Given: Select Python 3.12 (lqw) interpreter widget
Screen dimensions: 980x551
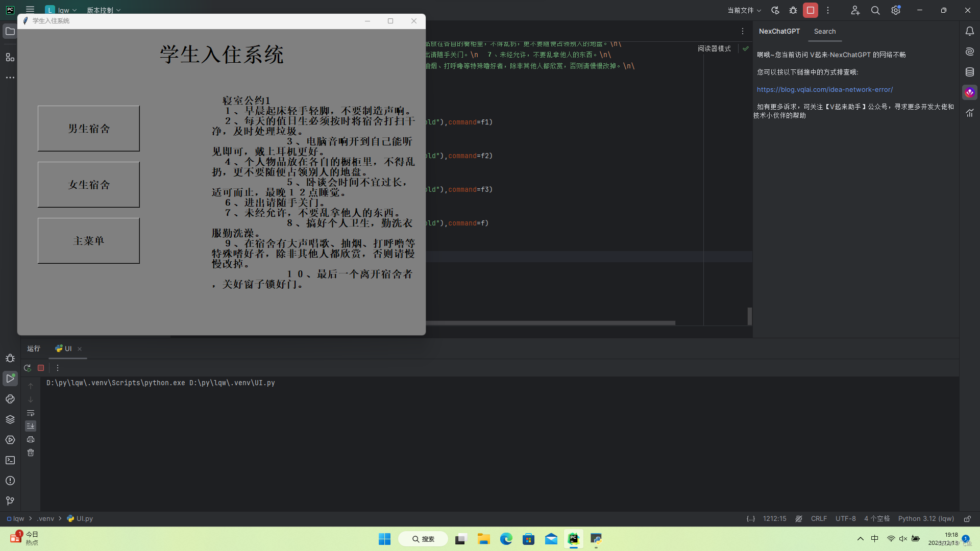Looking at the screenshot, I should 926,519.
